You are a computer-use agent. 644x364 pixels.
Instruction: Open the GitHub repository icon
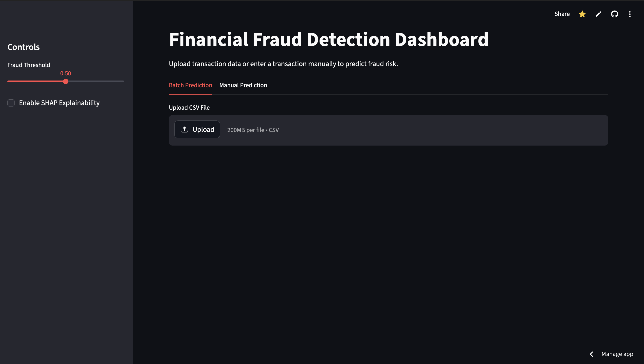click(614, 14)
